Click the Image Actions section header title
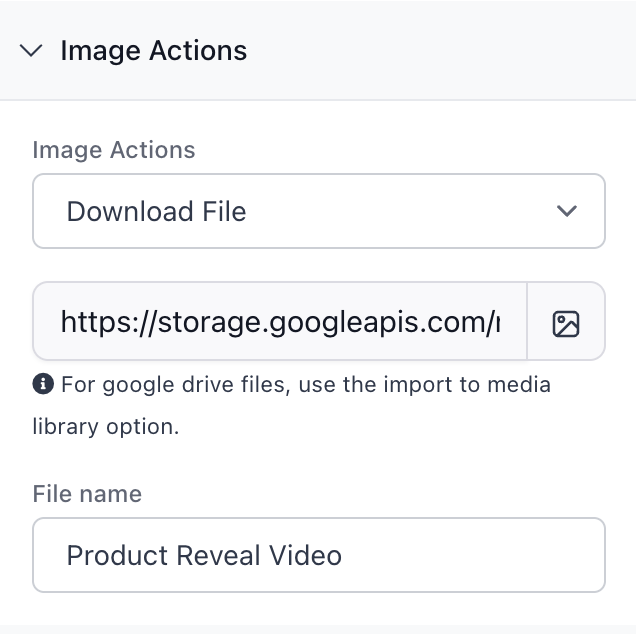The height and width of the screenshot is (634, 636). tap(153, 51)
